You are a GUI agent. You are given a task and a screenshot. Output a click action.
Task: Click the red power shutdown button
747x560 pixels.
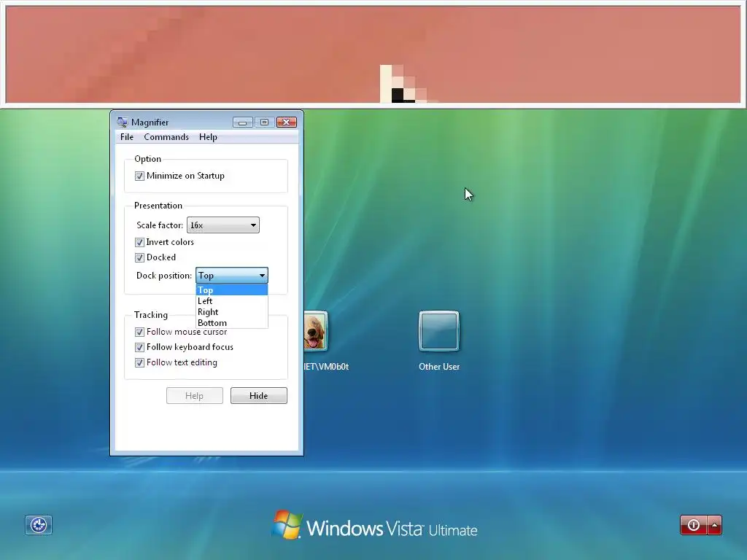pos(694,525)
